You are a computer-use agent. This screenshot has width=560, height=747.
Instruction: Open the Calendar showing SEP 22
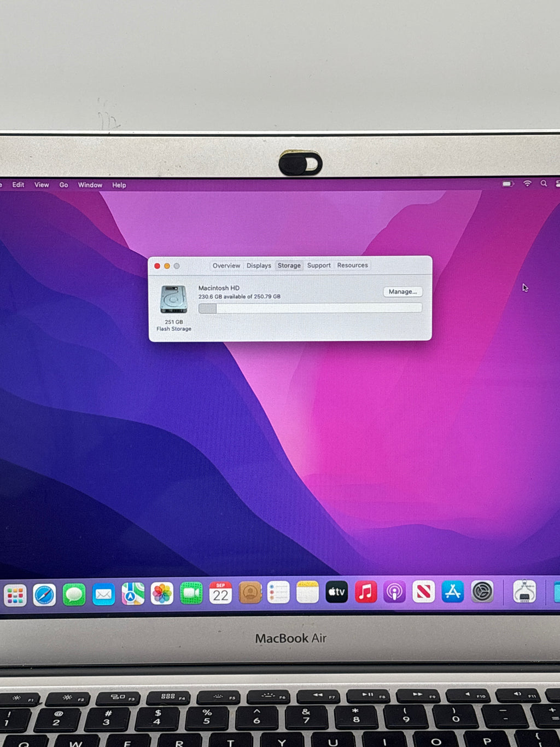(220, 593)
